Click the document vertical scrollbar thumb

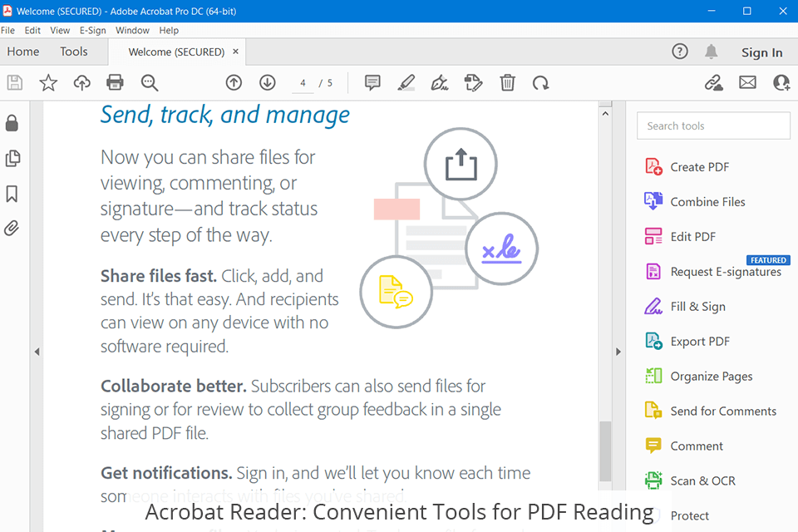coord(605,451)
